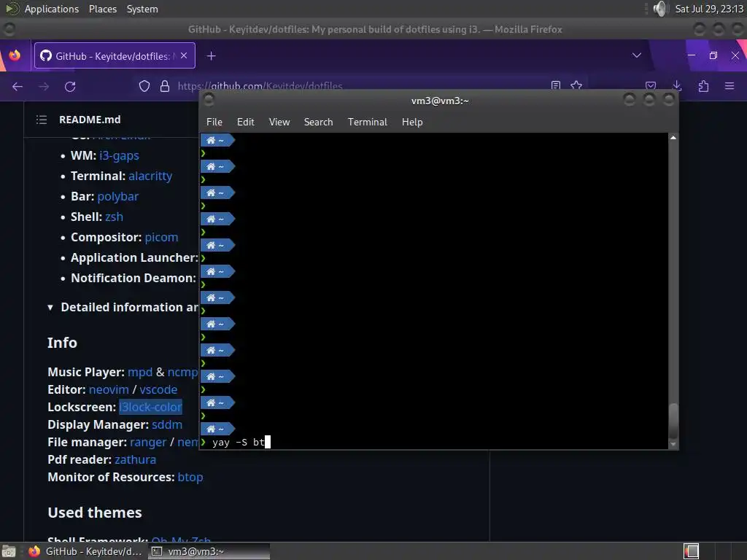The width and height of the screenshot is (747, 560).
Task: Open the picom link
Action: [161, 237]
